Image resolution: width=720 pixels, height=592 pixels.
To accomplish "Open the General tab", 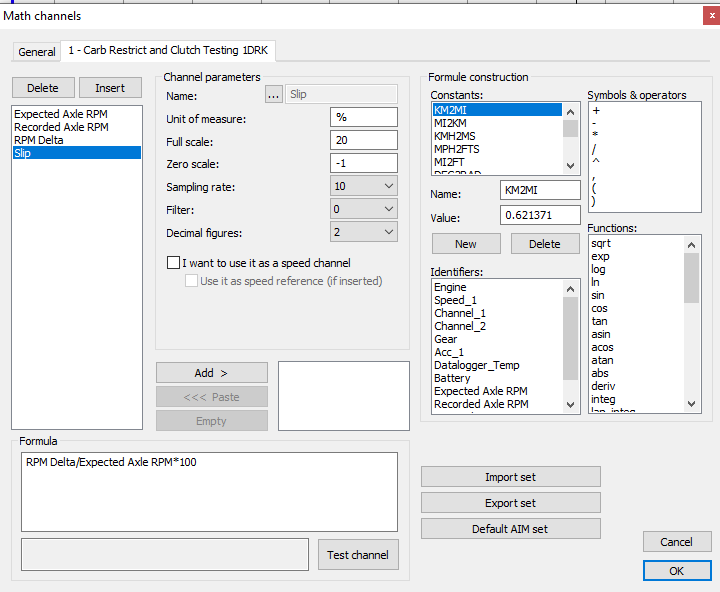I will pyautogui.click(x=37, y=51).
